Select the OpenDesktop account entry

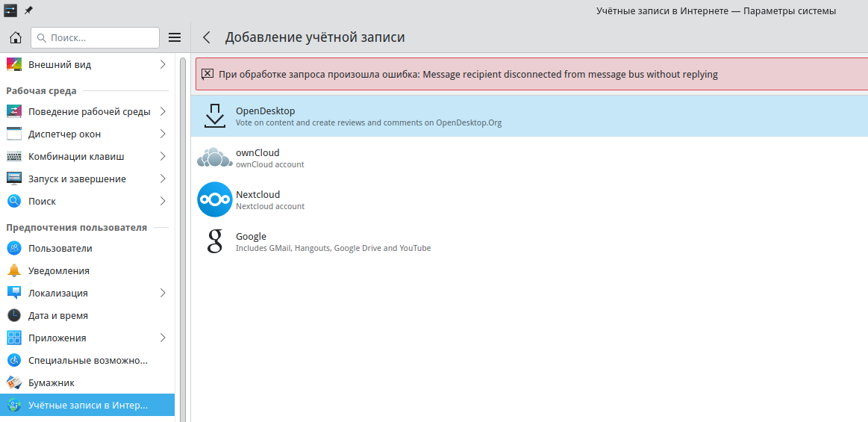529,116
